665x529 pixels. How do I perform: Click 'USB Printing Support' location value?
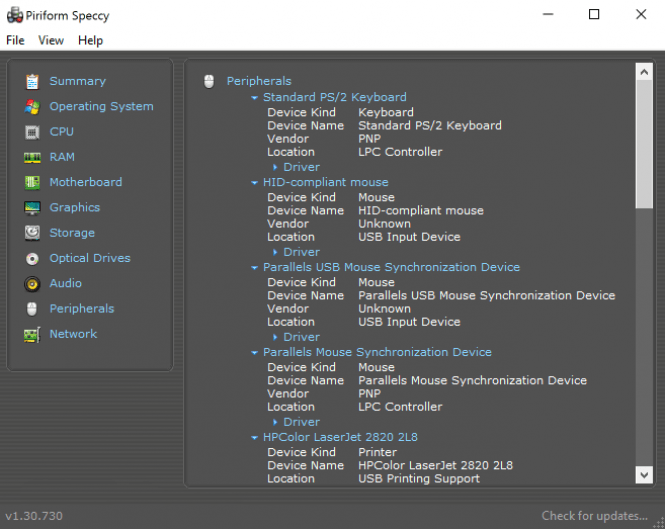coord(419,479)
